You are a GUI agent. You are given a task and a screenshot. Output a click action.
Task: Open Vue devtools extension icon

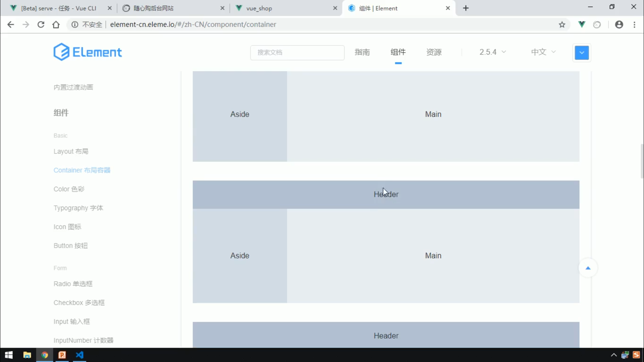(x=582, y=24)
